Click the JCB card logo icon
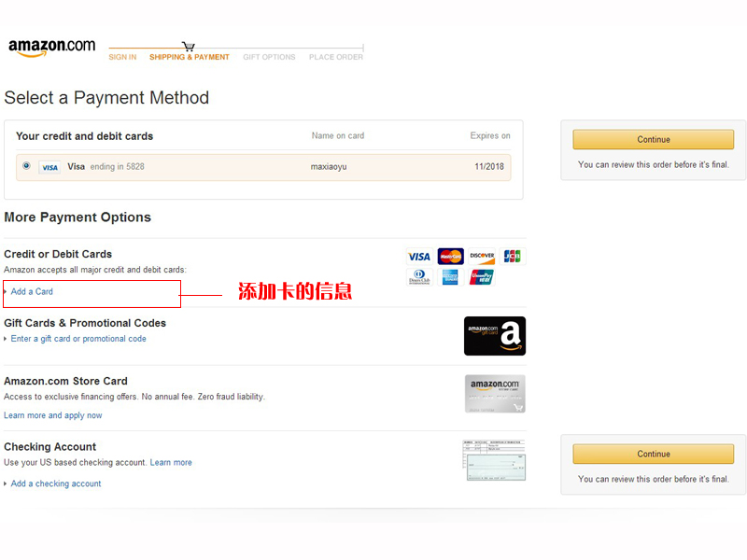The width and height of the screenshot is (747, 560). 512,257
